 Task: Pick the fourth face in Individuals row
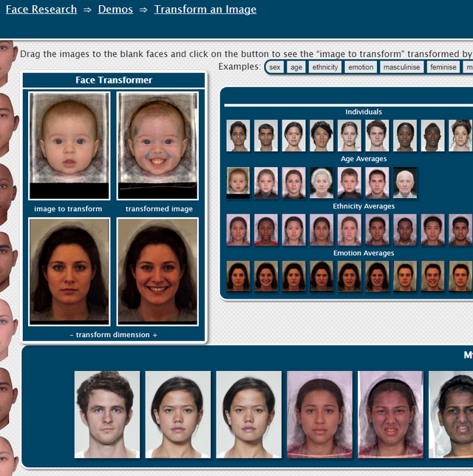pyautogui.click(x=321, y=135)
